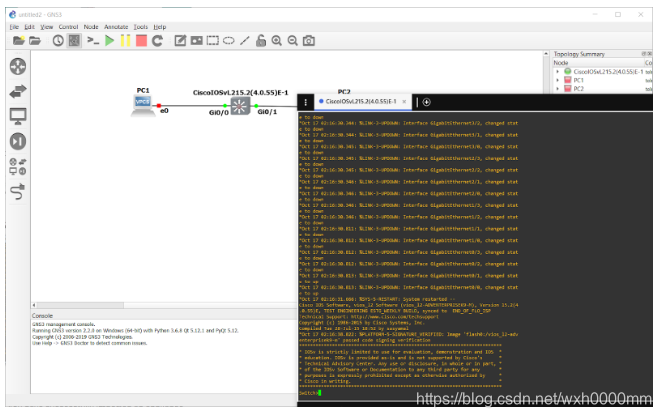Select the Draw a rectangle tool
This screenshot has width=662, height=418.
click(213, 41)
